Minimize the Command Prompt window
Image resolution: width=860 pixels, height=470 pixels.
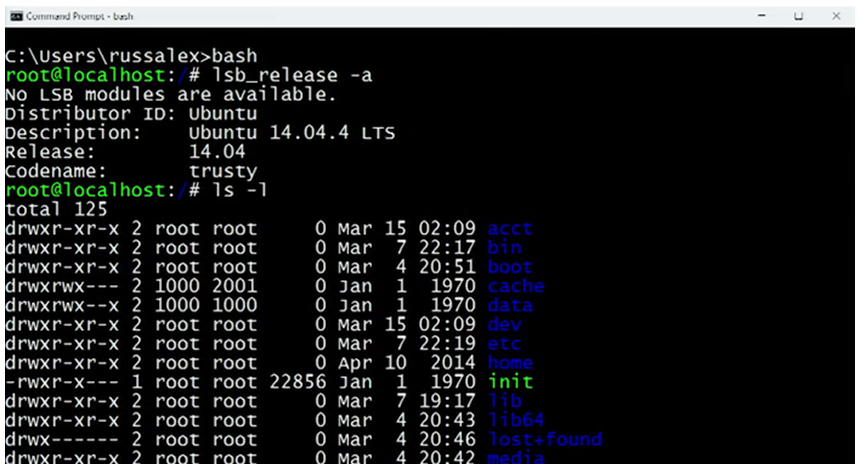pos(762,17)
